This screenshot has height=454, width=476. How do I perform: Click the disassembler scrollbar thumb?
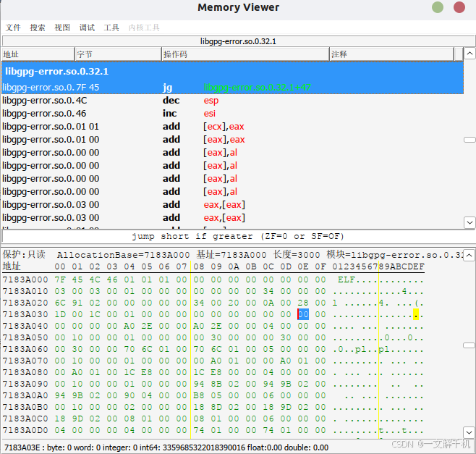tap(469, 140)
